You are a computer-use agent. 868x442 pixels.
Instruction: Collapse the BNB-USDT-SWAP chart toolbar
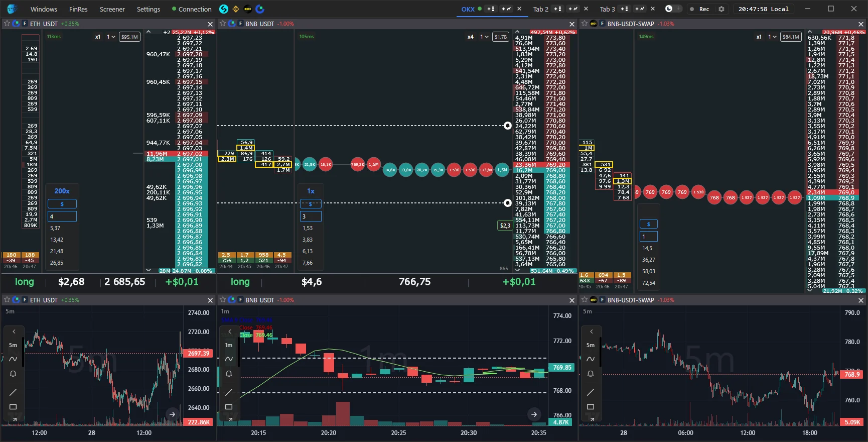pyautogui.click(x=591, y=331)
